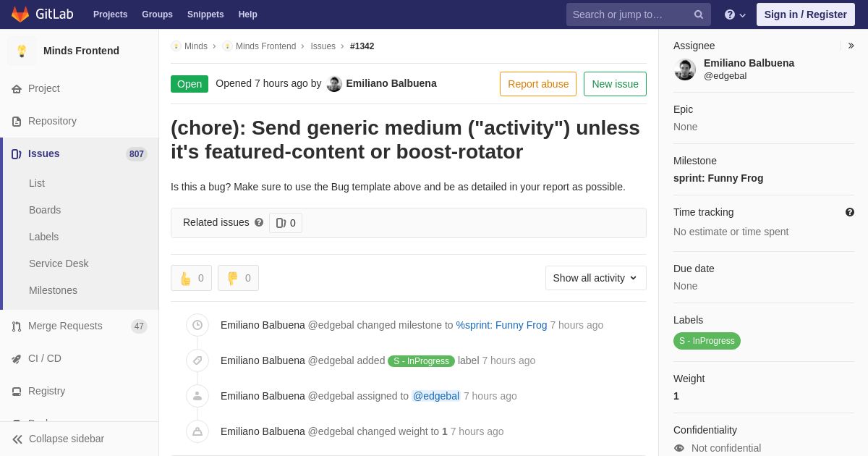
Task: Click thumbs down reaction button
Action: (238, 278)
